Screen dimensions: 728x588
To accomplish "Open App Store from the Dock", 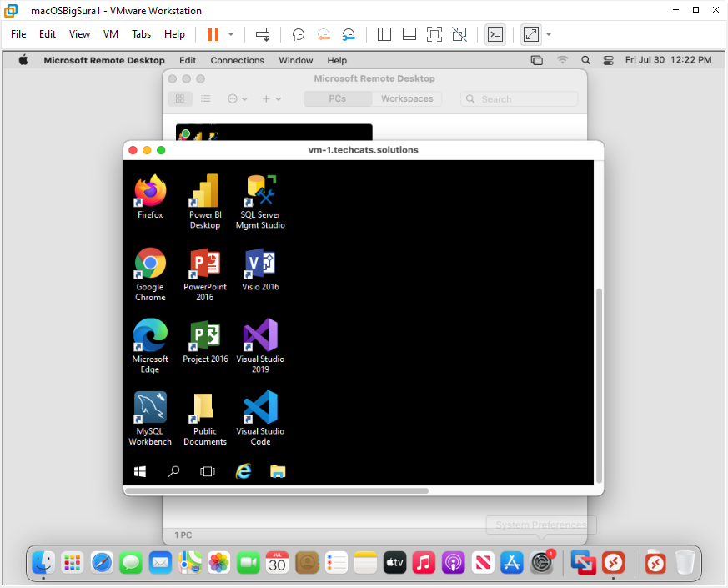I will point(512,563).
